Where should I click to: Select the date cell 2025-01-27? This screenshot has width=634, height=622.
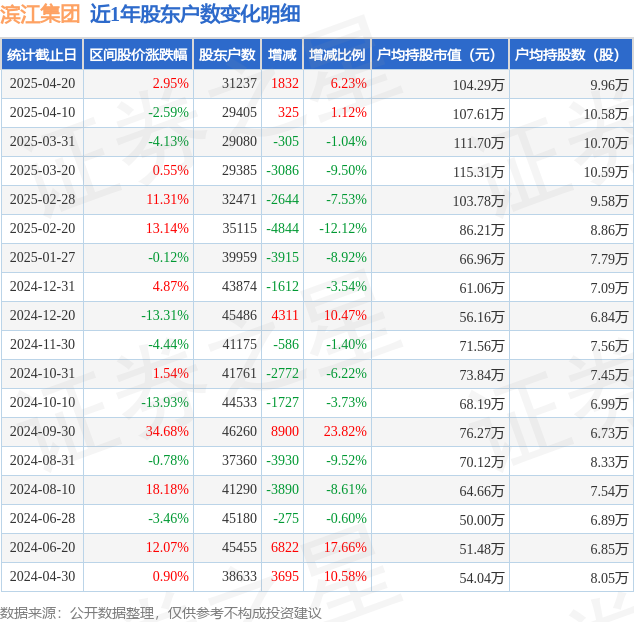pos(42,257)
